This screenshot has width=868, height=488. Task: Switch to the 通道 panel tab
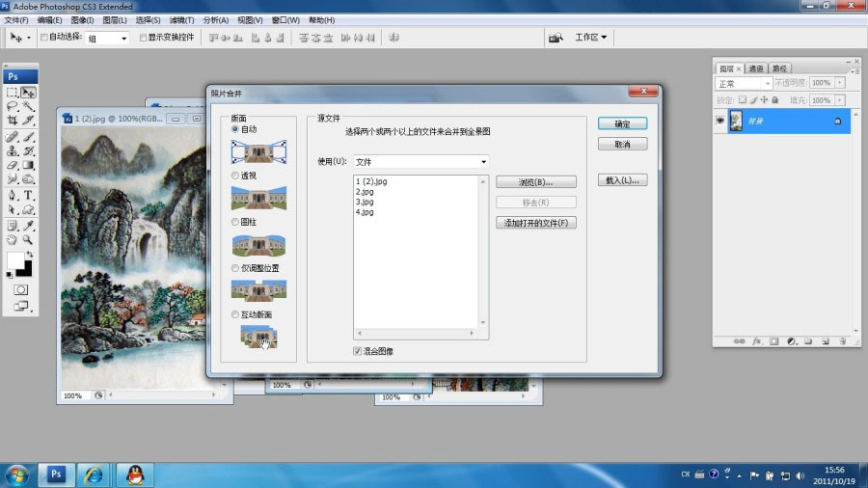(756, 68)
